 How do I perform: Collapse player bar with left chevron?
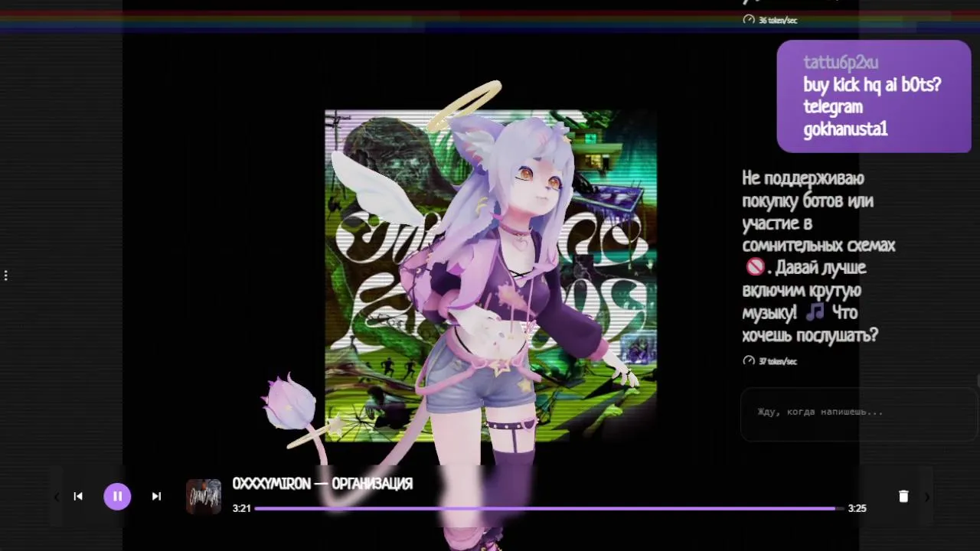point(57,497)
